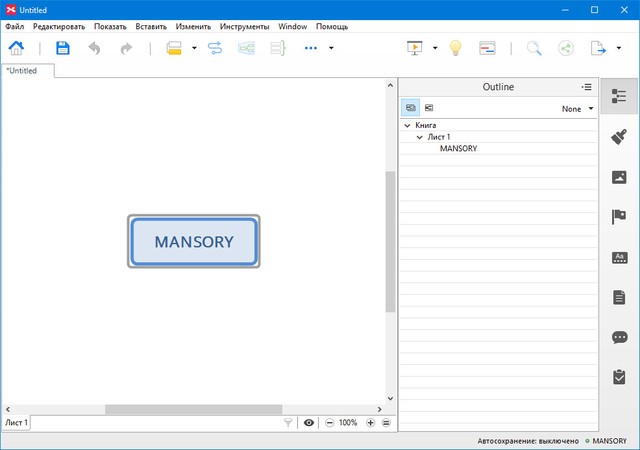Open the Файл menu
The width and height of the screenshot is (640, 450).
14,26
